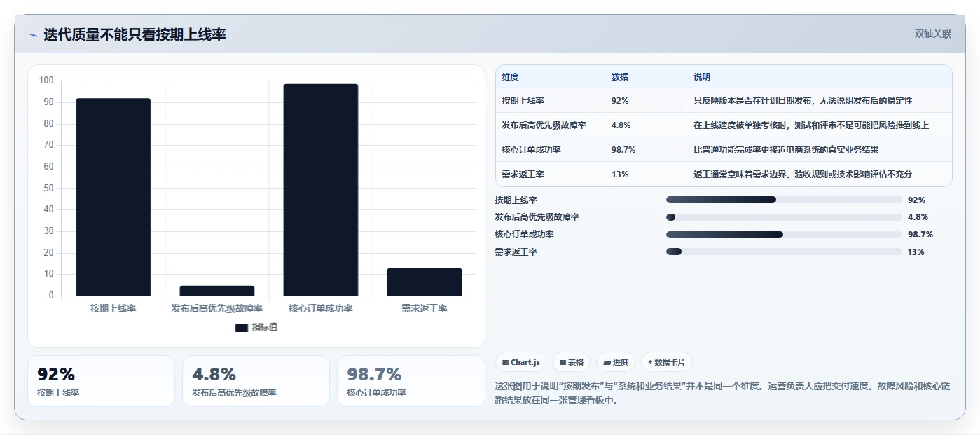
Task: Click the 核心订单成功率 bar in the chart
Action: coord(321,190)
